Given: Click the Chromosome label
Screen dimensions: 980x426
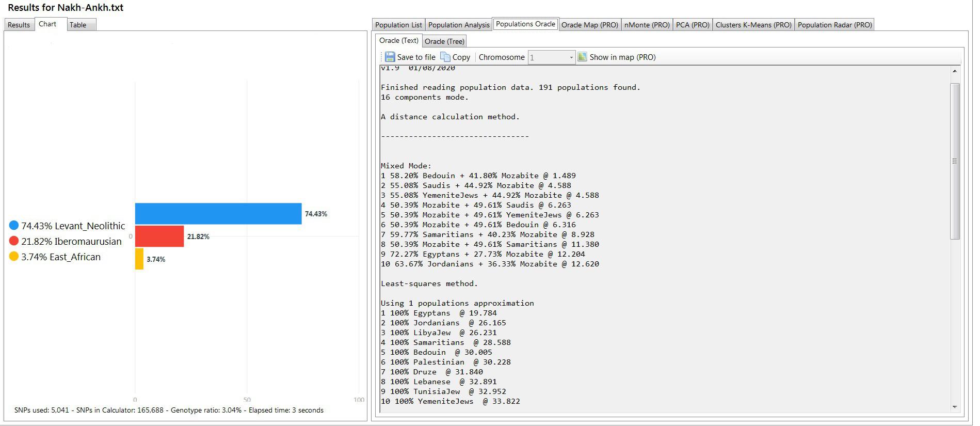Looking at the screenshot, I should [x=502, y=57].
